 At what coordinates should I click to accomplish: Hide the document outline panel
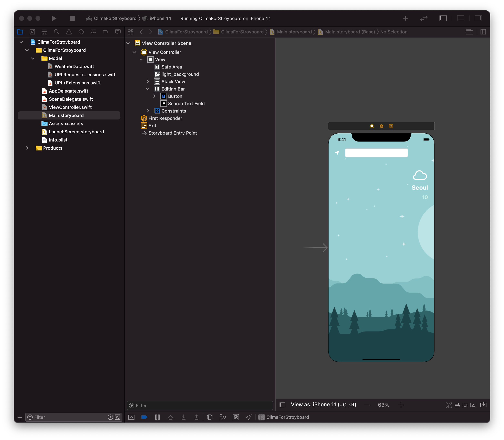coord(282,405)
